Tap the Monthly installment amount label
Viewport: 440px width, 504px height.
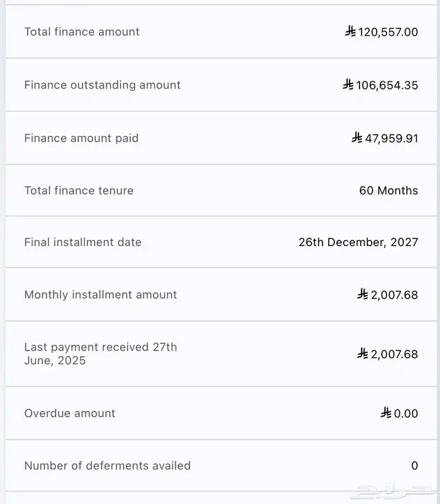pos(101,294)
